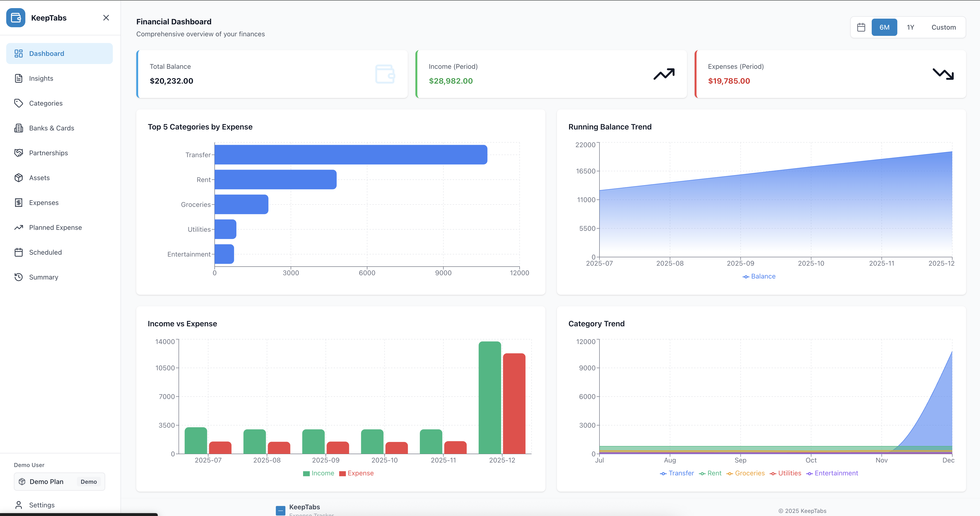The width and height of the screenshot is (980, 516).
Task: Toggle the Balance legend on Running Balance Trend
Action: tap(759, 276)
